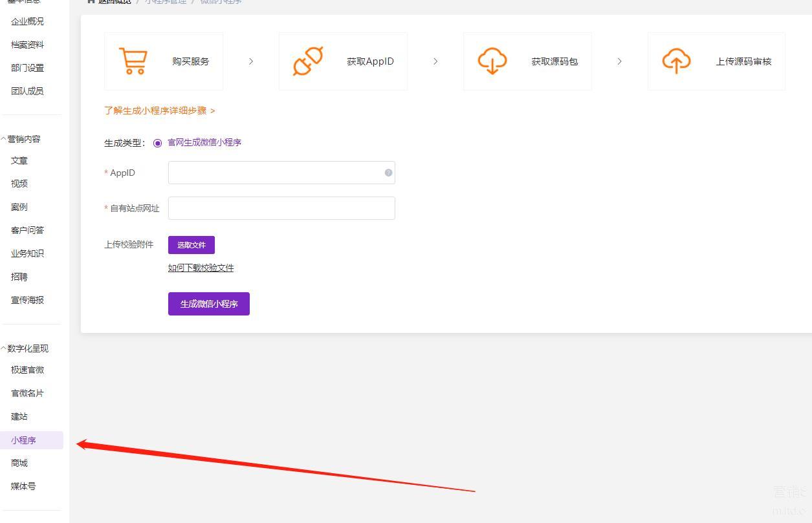Open 宣传海报 in the sidebar

(x=27, y=300)
